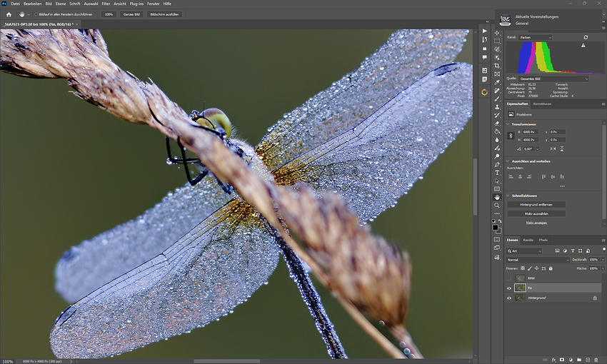Show the RAW layer visibility box
This screenshot has width=607, height=364.
[509, 278]
